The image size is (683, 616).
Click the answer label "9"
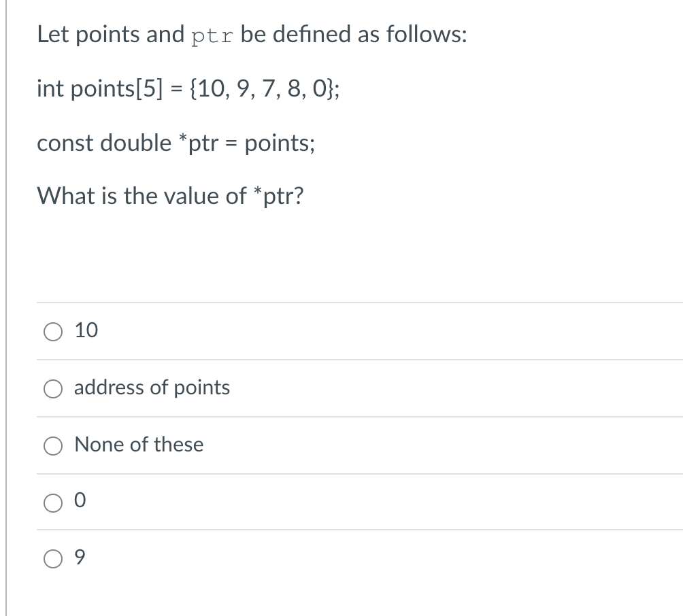pos(80,558)
